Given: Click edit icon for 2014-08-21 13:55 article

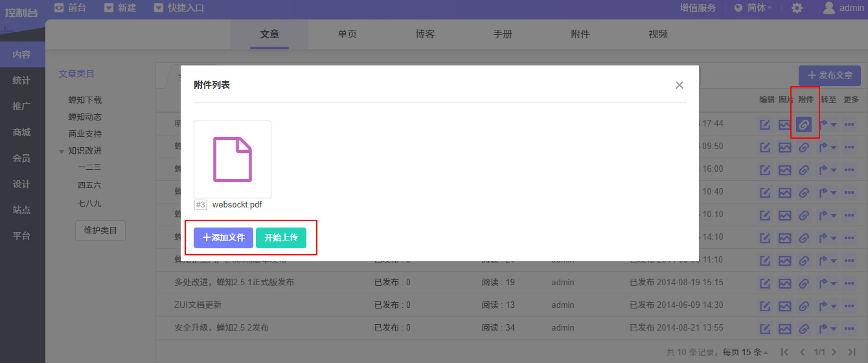Looking at the screenshot, I should tap(765, 328).
